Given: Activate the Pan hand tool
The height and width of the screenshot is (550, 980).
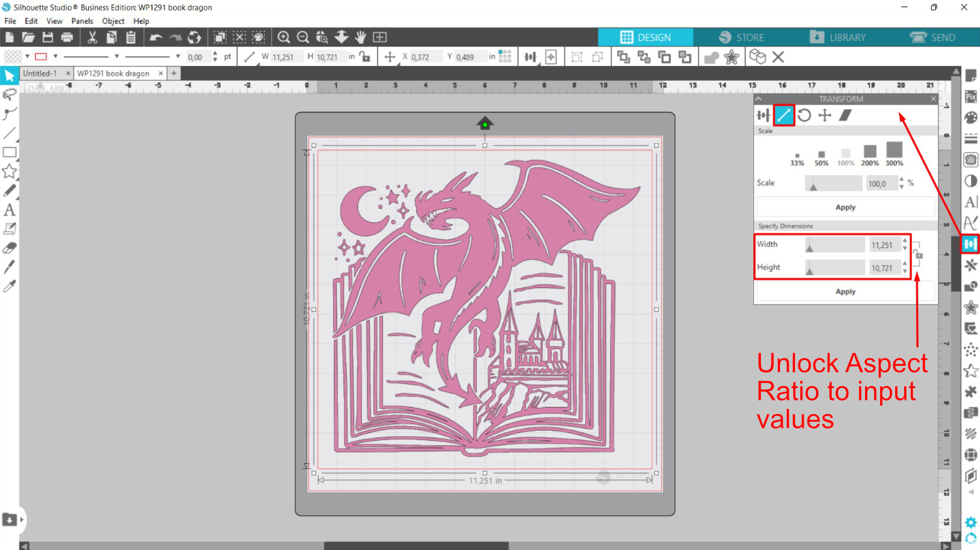Looking at the screenshot, I should coord(361,37).
